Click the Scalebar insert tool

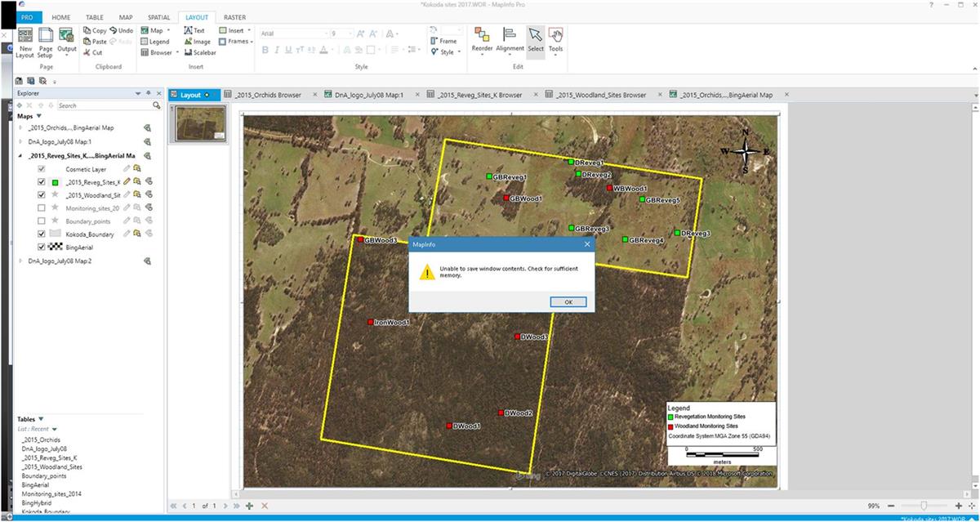click(x=199, y=52)
